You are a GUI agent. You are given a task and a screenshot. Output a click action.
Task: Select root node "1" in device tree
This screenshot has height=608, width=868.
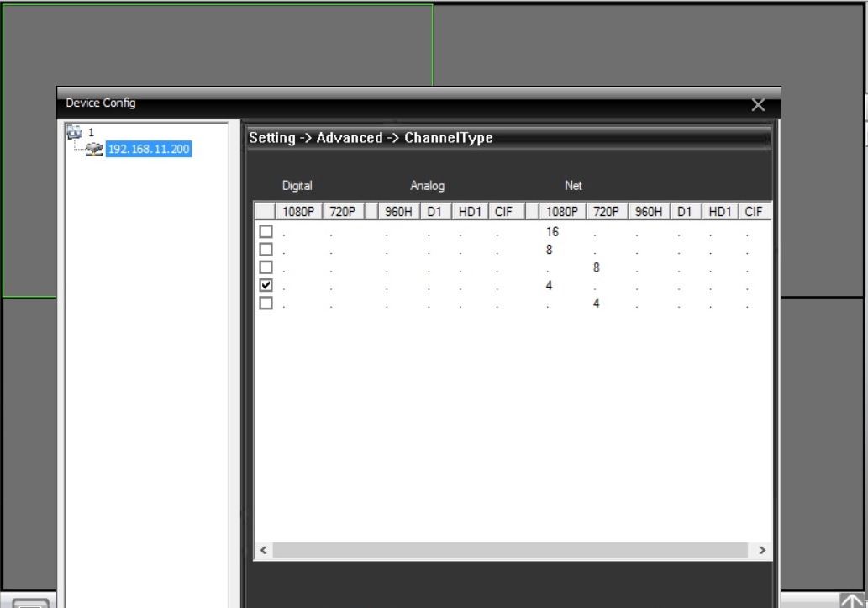[91, 132]
